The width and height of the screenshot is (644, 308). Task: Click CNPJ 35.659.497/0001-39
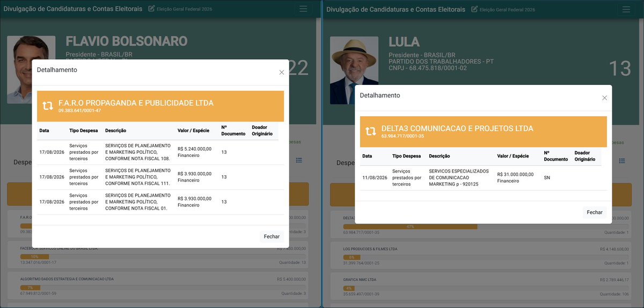click(x=361, y=293)
